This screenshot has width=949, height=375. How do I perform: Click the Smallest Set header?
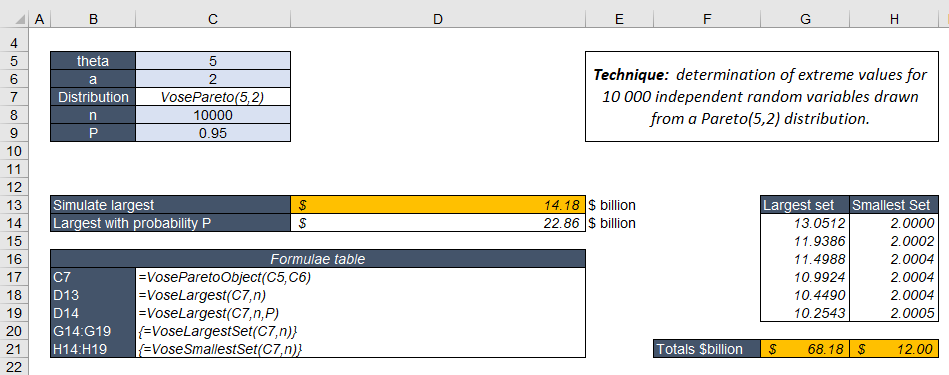(894, 205)
